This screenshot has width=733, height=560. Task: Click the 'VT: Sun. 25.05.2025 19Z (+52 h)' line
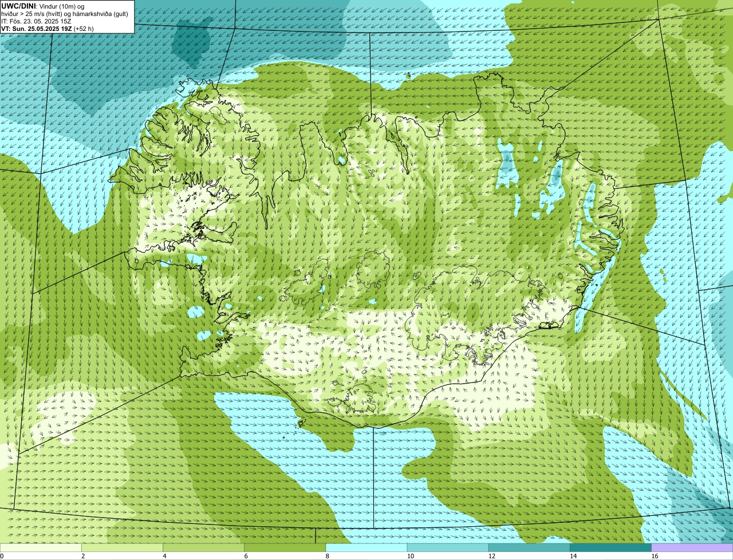[48, 29]
